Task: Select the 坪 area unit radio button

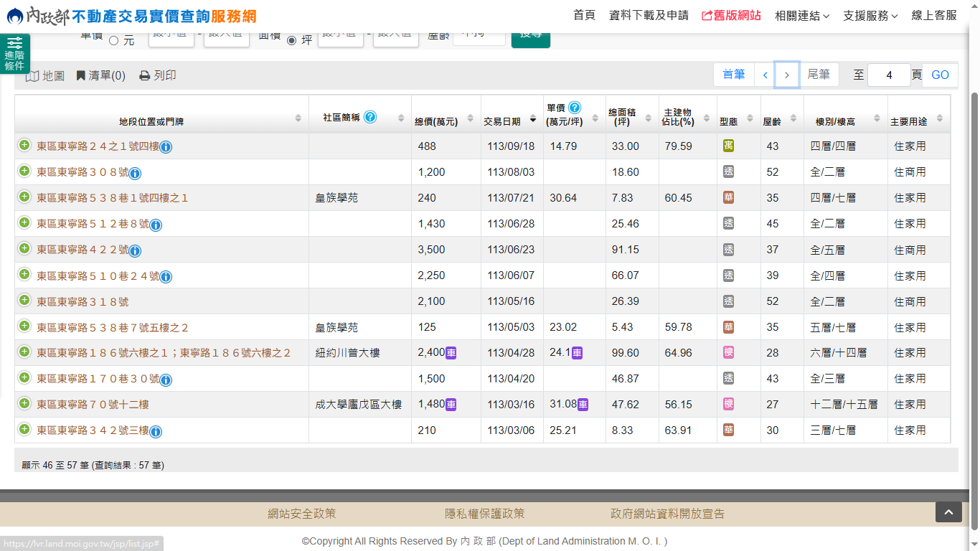Action: [292, 41]
